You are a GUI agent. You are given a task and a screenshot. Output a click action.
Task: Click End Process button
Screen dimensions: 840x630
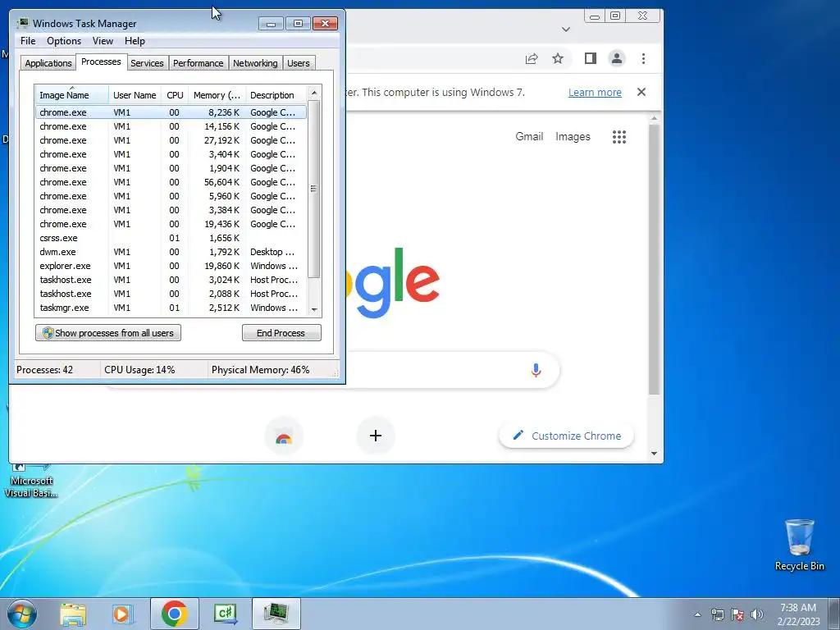[x=281, y=333]
